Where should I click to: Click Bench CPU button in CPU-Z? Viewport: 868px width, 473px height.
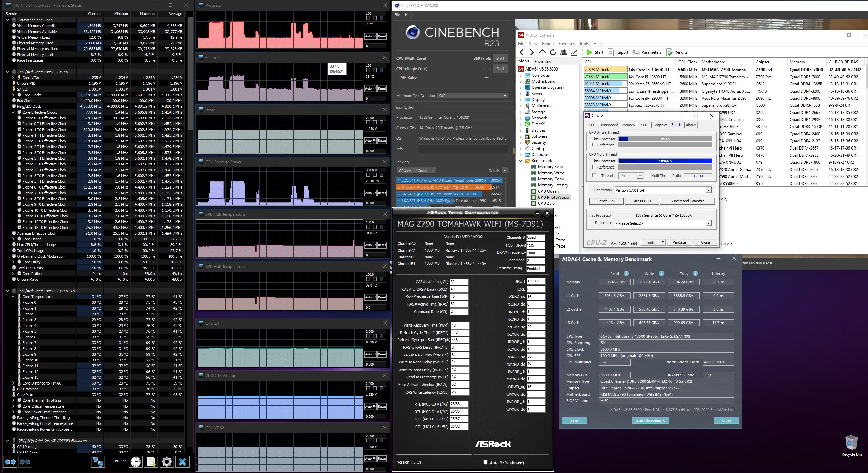(x=606, y=201)
